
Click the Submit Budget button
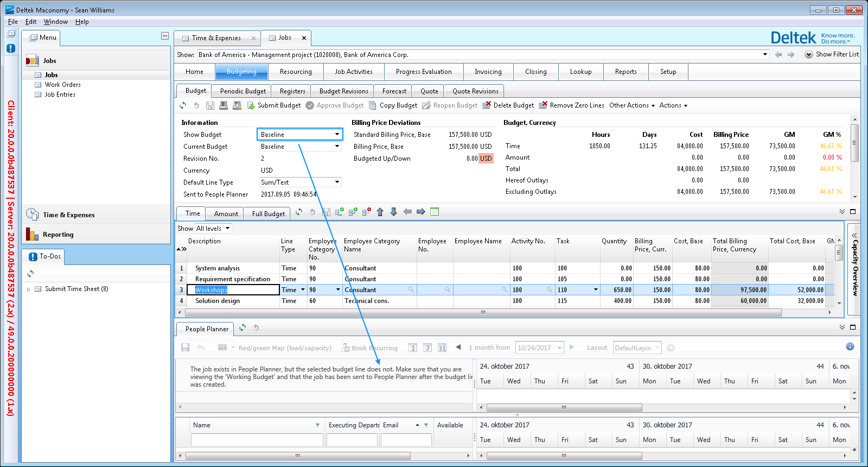(x=274, y=105)
